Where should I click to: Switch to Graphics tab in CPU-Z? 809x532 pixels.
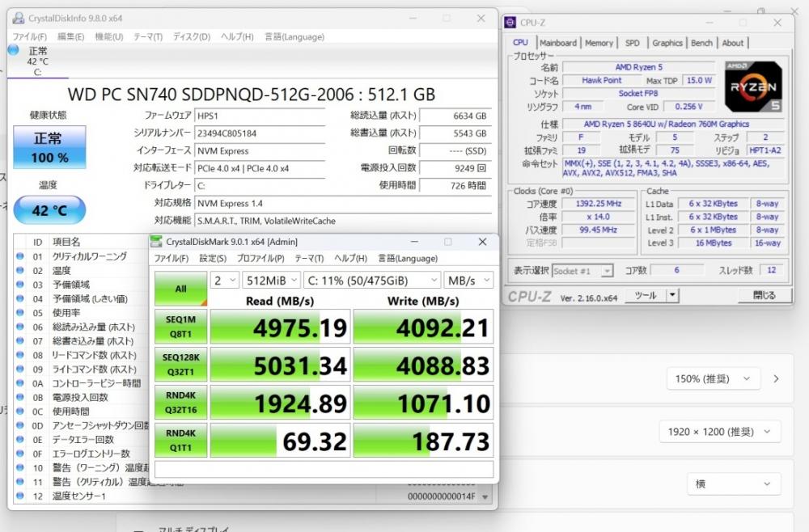pos(667,43)
